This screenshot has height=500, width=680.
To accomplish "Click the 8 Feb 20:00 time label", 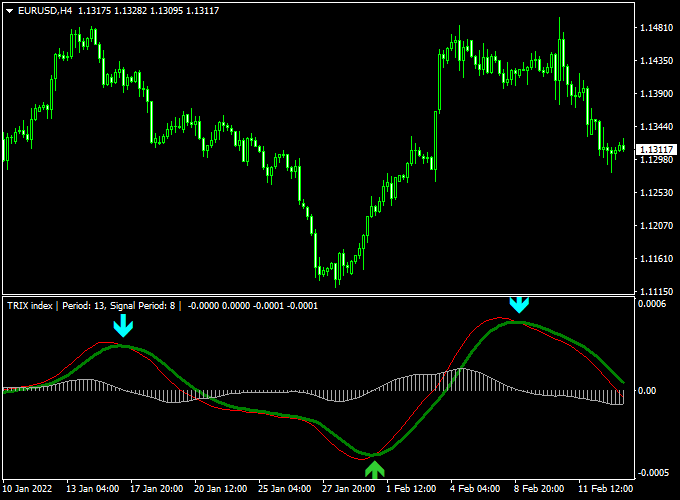I will 539,489.
